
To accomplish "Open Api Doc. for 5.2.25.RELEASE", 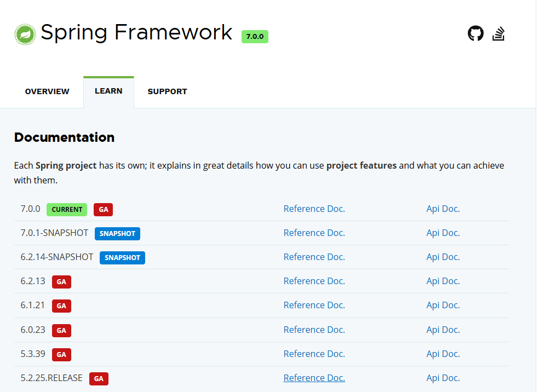I will (x=443, y=378).
